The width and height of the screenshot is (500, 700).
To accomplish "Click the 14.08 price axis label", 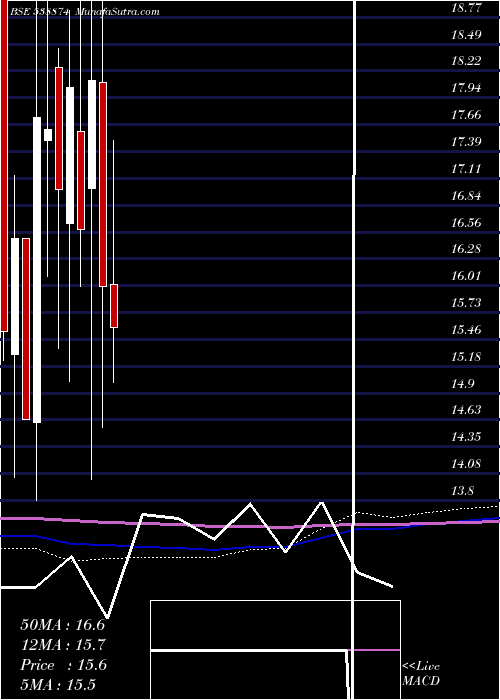I will pos(467,464).
